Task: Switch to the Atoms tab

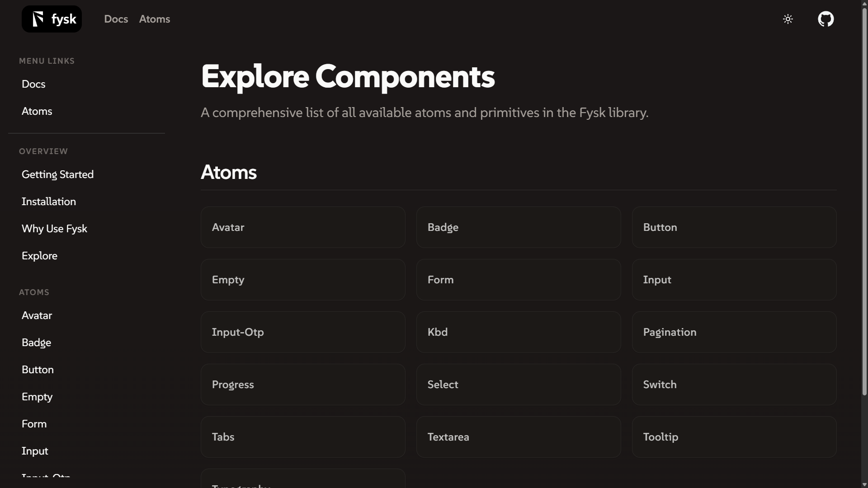Action: [x=155, y=19]
